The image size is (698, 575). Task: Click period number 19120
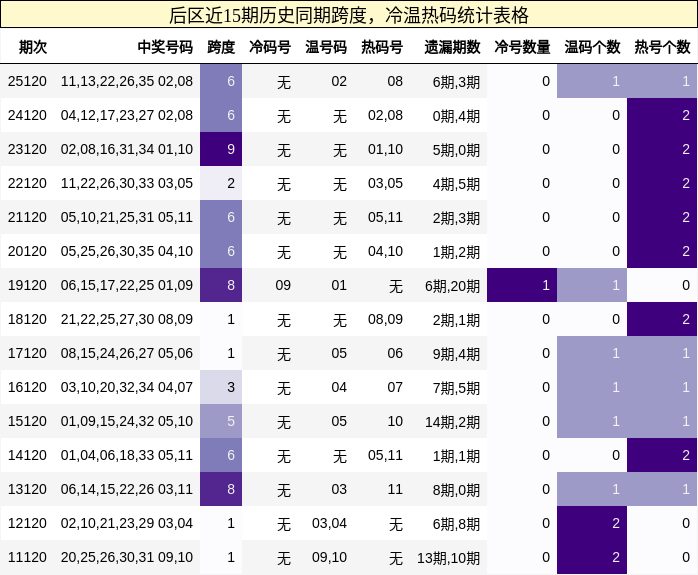pyautogui.click(x=27, y=285)
